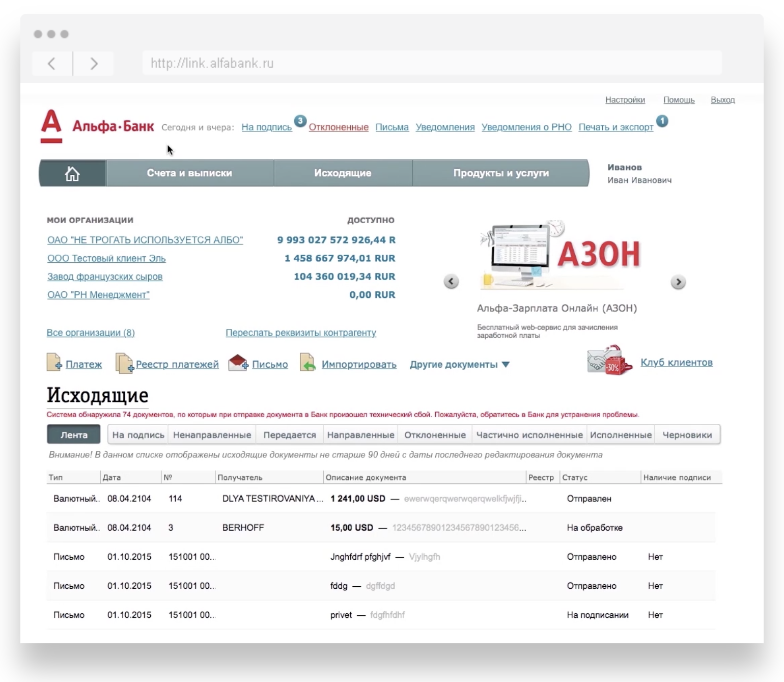Click the АЗОН banner image

pos(560,255)
